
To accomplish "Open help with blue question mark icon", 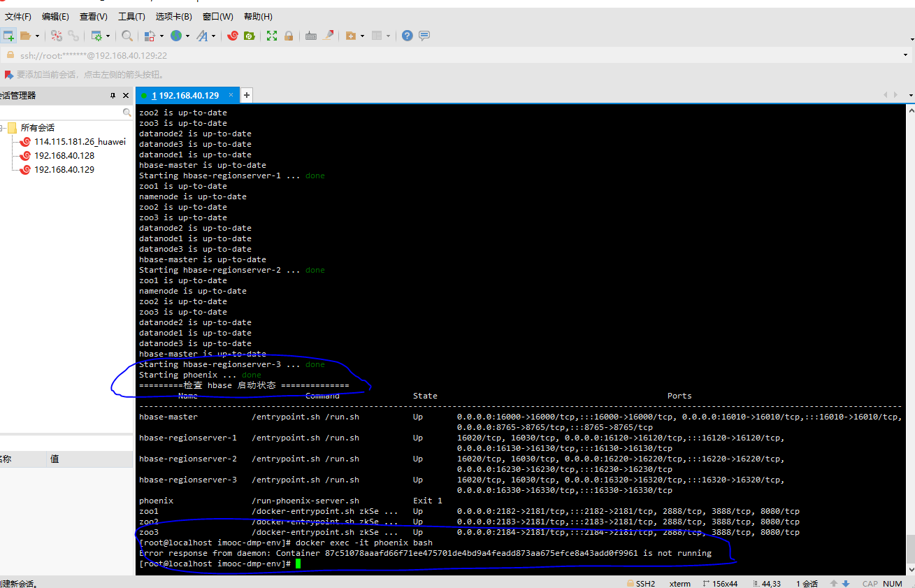I will (407, 36).
